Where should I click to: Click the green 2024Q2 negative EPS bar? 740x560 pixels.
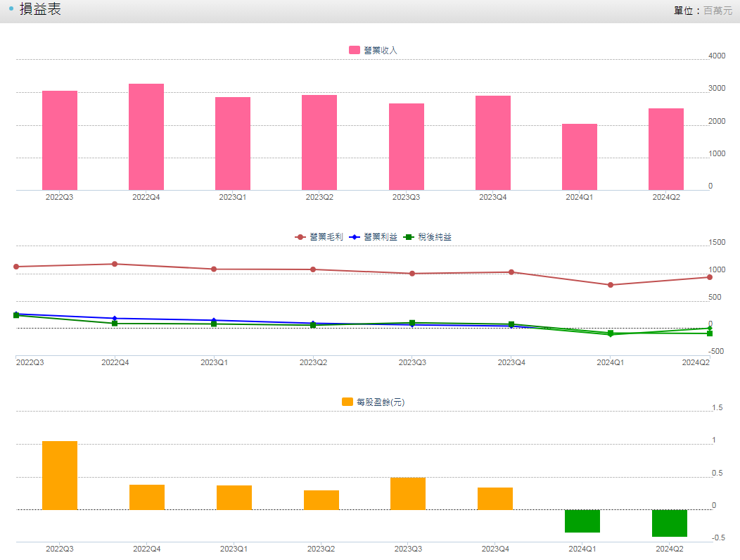[x=670, y=523]
